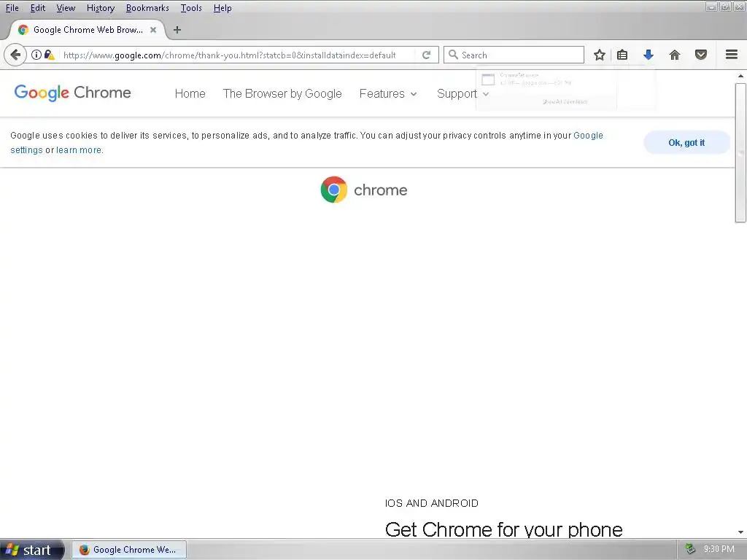Open the Show All Downloads link in popup
747x560 pixels.
[565, 101]
